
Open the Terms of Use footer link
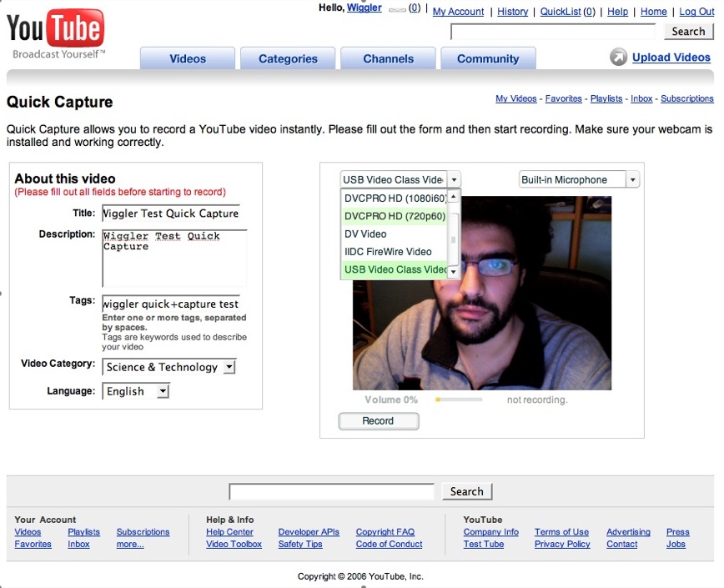(x=561, y=532)
